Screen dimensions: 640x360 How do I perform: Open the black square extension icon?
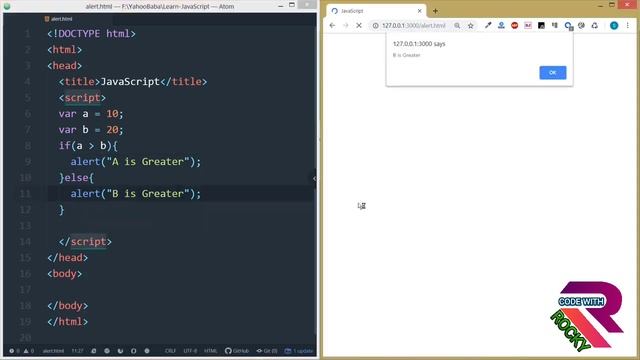(541, 25)
